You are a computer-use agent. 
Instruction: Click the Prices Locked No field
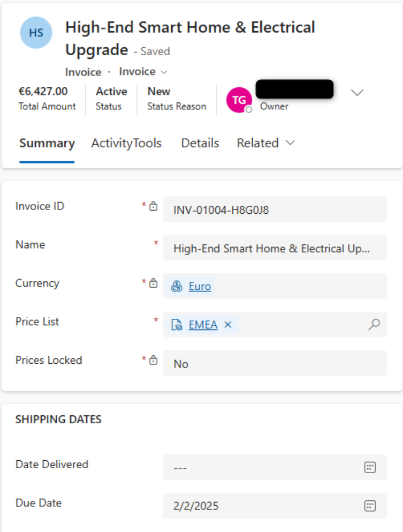point(275,363)
